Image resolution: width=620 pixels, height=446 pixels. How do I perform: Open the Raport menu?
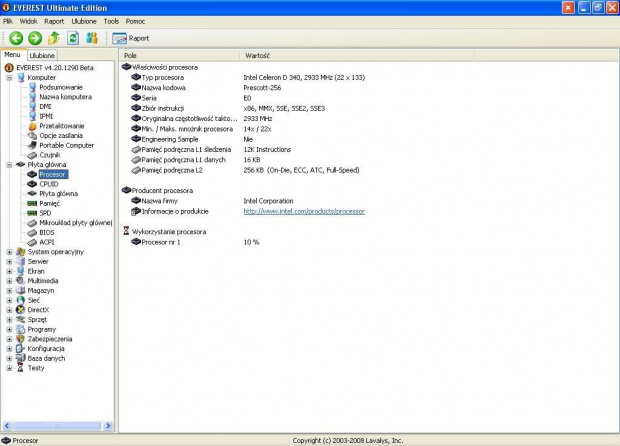click(54, 21)
